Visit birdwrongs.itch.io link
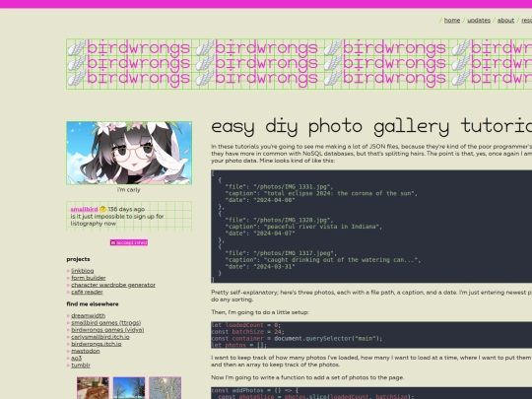This screenshot has width=532, height=399. pyautogui.click(x=96, y=345)
